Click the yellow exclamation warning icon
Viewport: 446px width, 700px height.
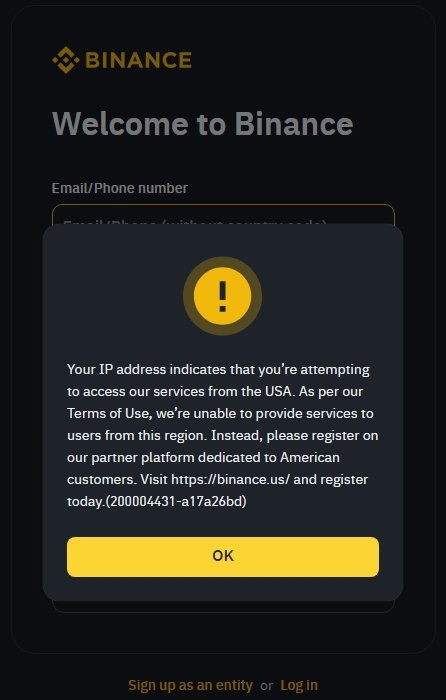pyautogui.click(x=222, y=296)
